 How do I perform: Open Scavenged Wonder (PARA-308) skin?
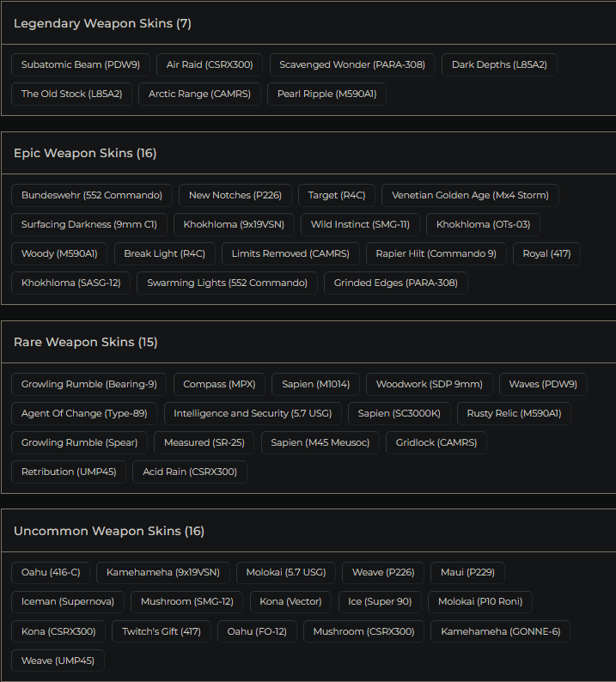click(352, 64)
